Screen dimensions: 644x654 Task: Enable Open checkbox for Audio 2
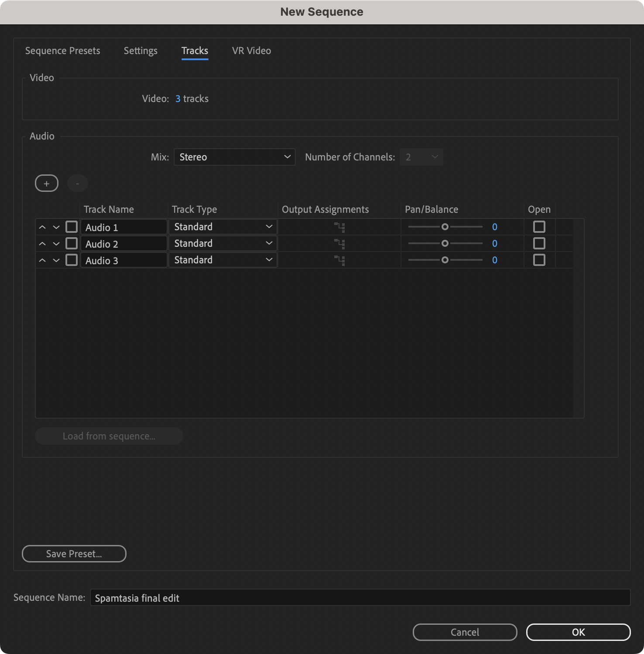click(x=539, y=243)
